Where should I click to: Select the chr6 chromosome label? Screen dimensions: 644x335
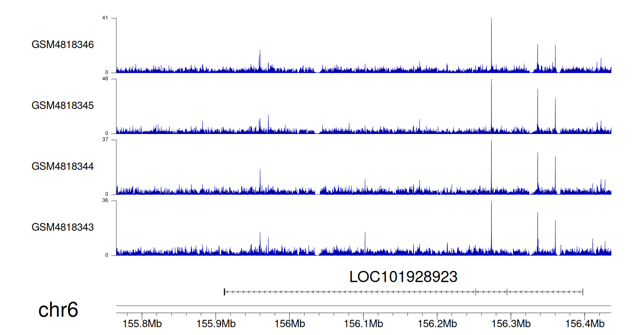point(58,310)
